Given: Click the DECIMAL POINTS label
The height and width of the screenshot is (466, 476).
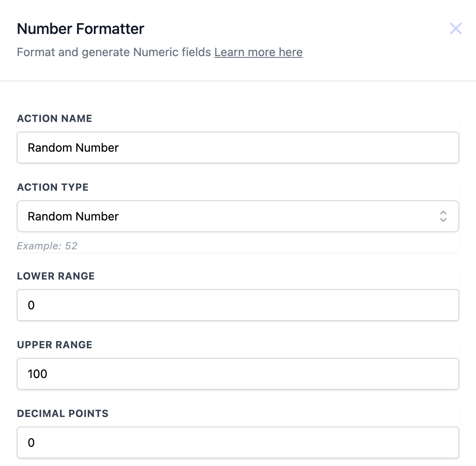Looking at the screenshot, I should tap(63, 414).
